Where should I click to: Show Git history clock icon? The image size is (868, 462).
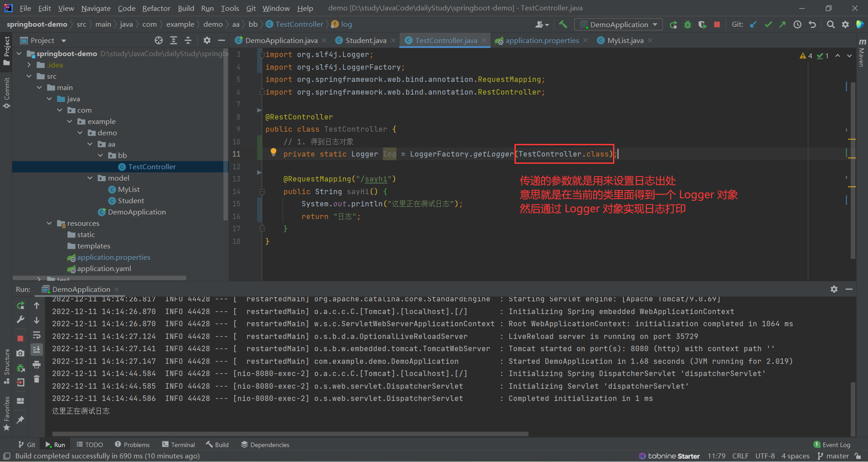[797, 25]
